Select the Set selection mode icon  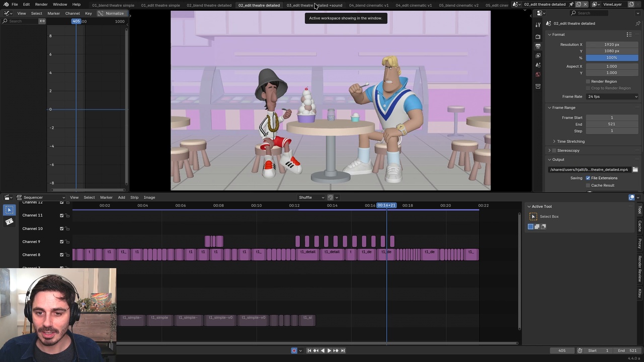click(530, 227)
